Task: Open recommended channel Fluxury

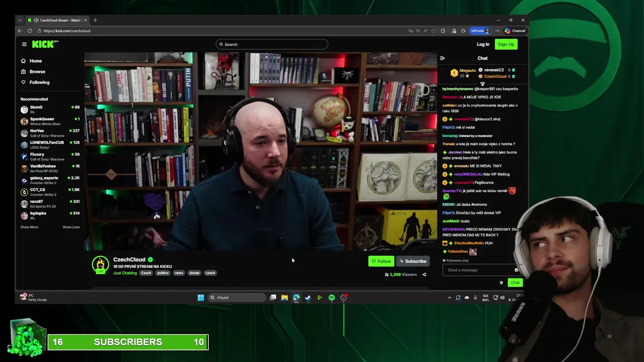Action: [x=50, y=156]
